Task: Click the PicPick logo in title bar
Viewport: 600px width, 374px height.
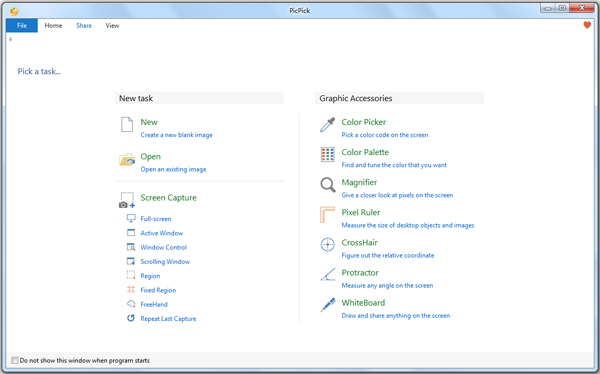Action: coord(14,11)
